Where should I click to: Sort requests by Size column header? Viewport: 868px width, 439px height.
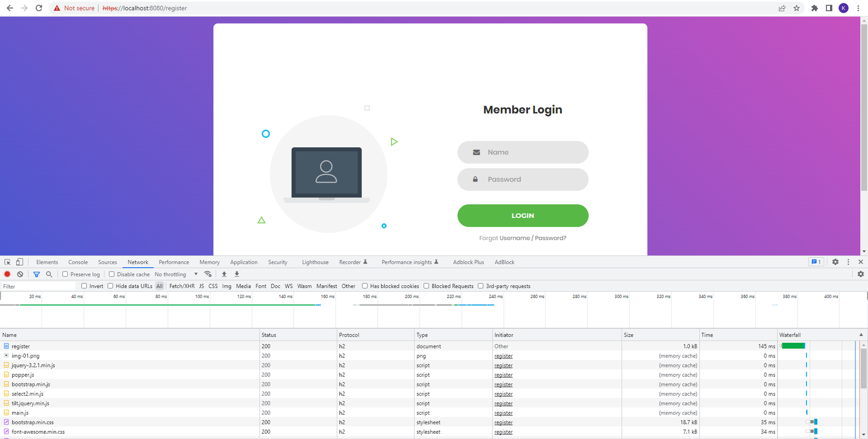tap(660, 335)
